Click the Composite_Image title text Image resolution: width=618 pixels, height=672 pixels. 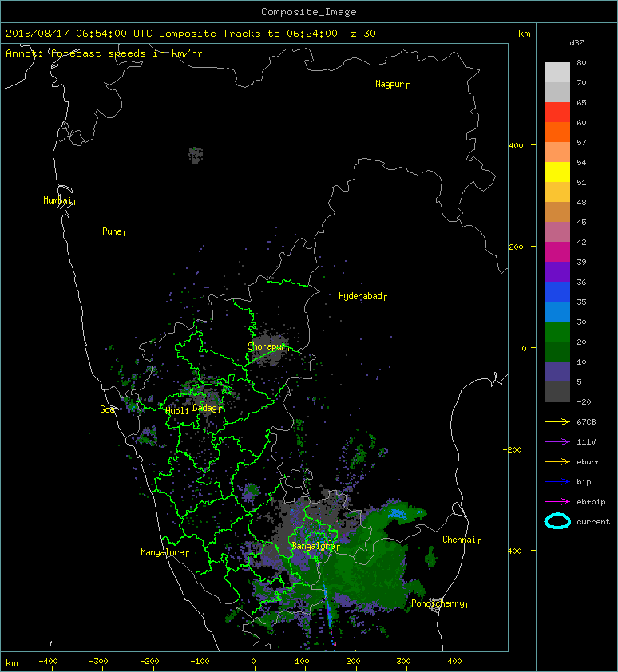click(309, 12)
